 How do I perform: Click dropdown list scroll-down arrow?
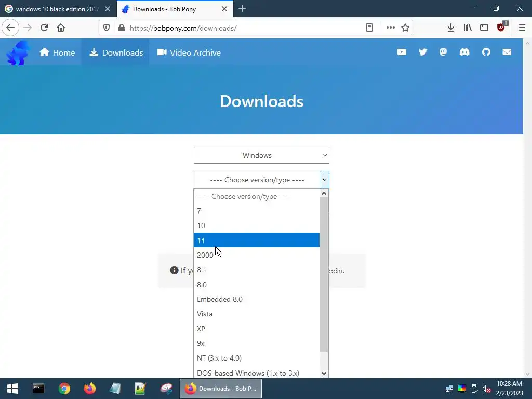324,373
